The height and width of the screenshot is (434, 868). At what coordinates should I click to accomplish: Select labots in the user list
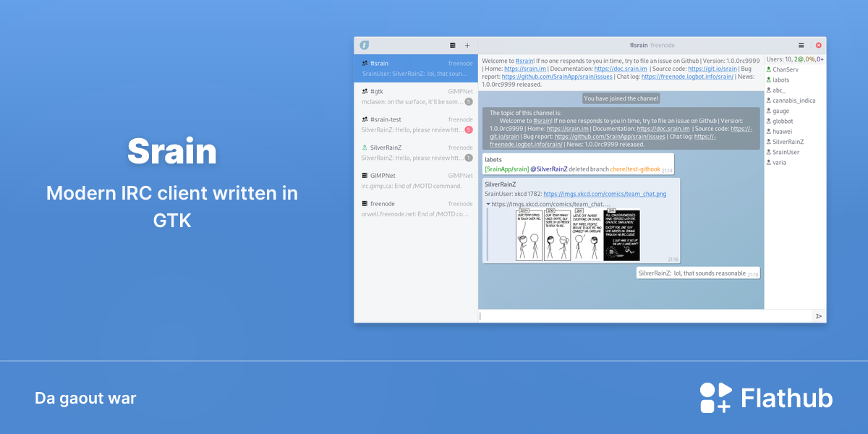click(781, 80)
